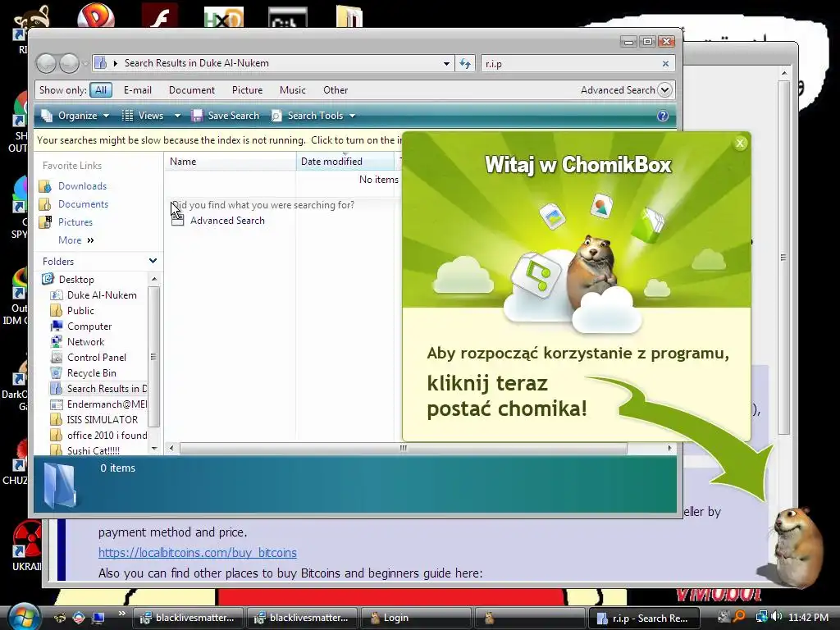The height and width of the screenshot is (630, 840).
Task: Click the Back navigation arrow in Explorer
Action: coord(46,64)
